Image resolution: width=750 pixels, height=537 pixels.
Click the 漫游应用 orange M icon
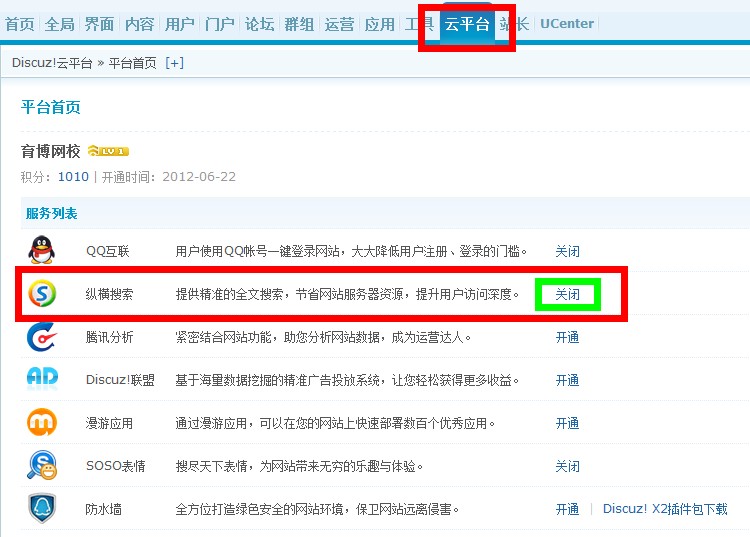pos(42,422)
